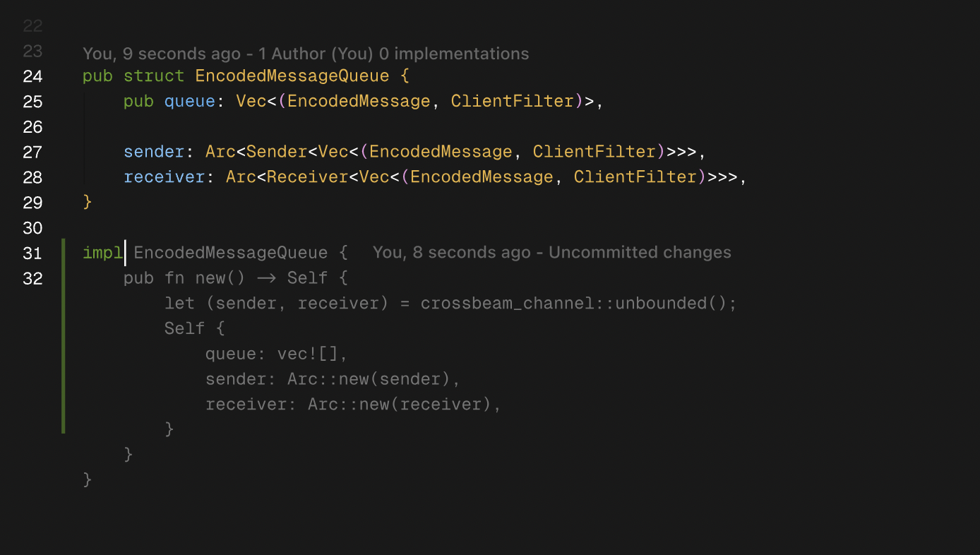This screenshot has width=980, height=555.
Task: Click 'Sender' type inside Arc on line 27
Action: coord(277,152)
